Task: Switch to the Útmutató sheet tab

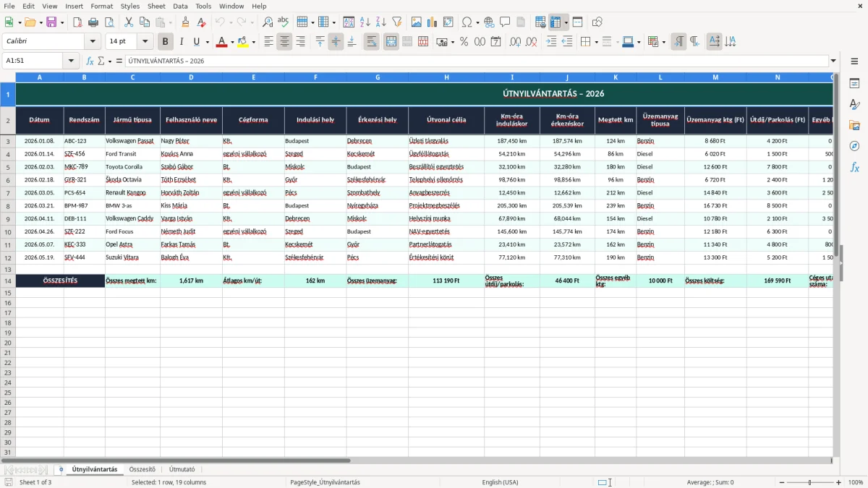Action: pos(182,469)
